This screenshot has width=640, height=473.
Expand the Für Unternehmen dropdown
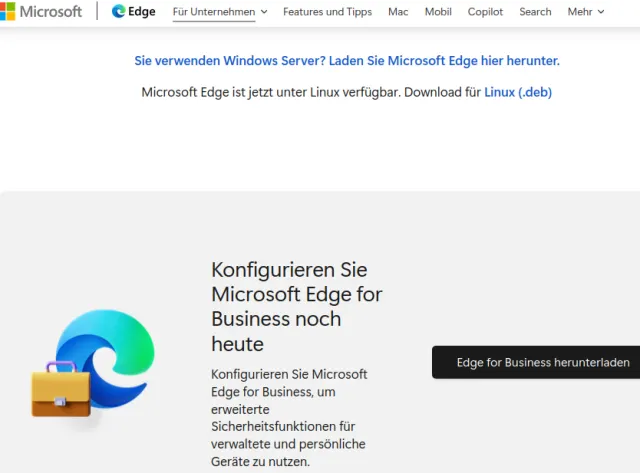coord(220,12)
